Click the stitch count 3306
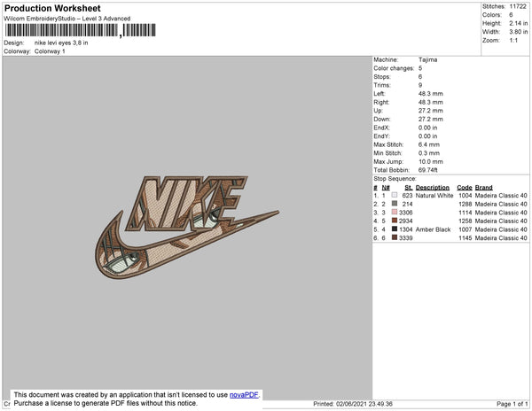Image resolution: width=532 pixels, height=411 pixels. click(x=406, y=213)
